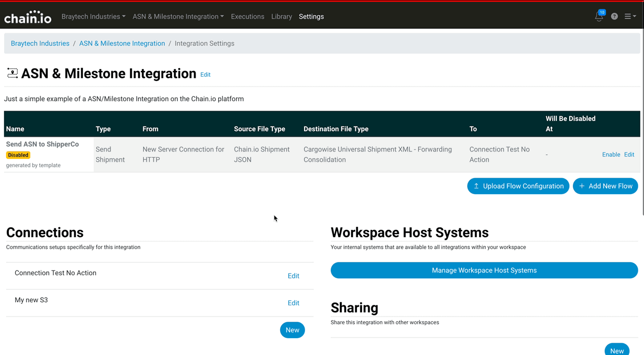Viewport: 644px width, 355px height.
Task: Expand ASN & Milestone Integration navbar dropdown
Action: (x=178, y=16)
